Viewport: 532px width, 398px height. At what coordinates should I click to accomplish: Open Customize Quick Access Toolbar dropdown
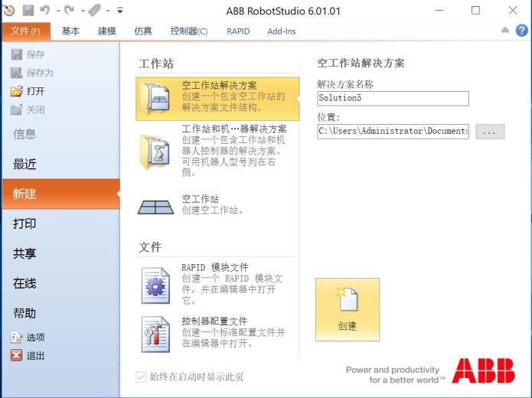[119, 11]
